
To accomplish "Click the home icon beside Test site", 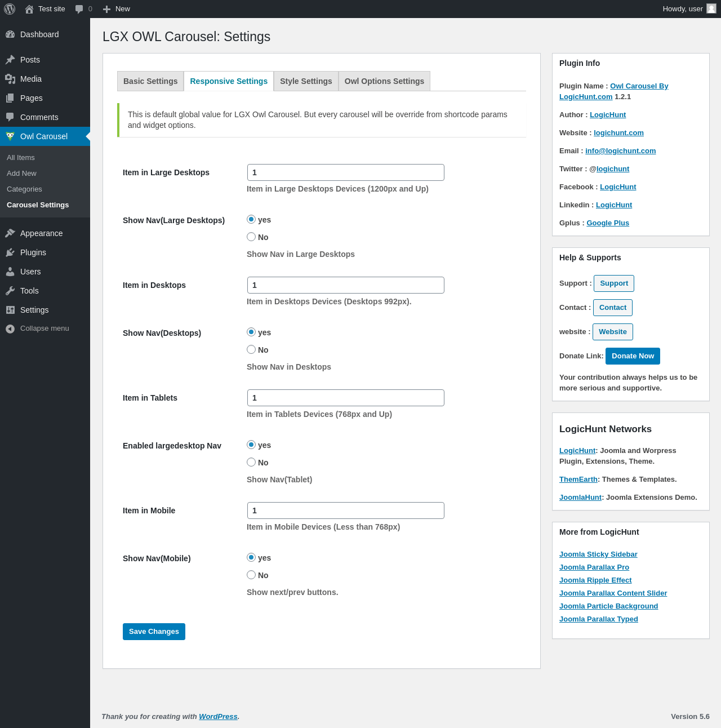I will point(29,9).
